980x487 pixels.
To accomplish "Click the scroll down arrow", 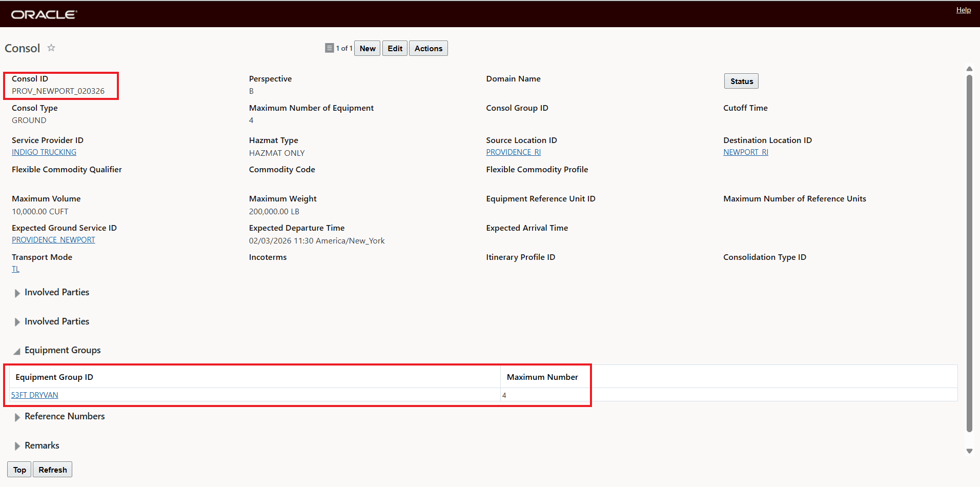I will click(969, 451).
